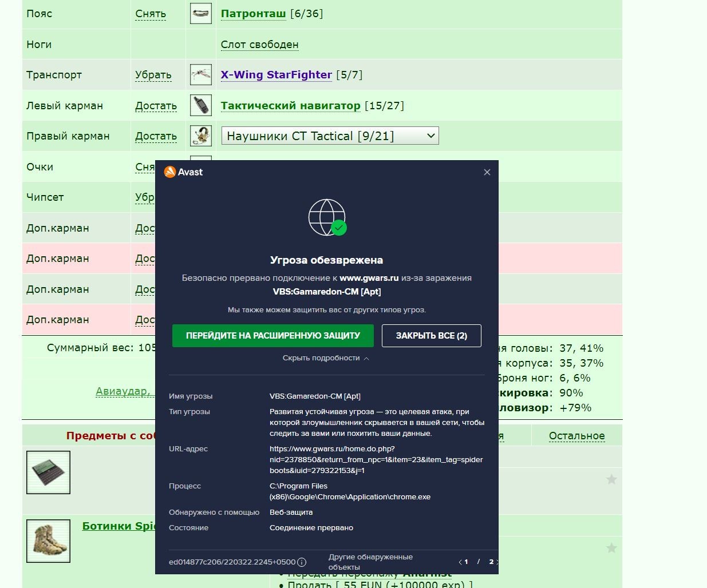Open the Тактический навигатор link
Screen dimensions: 707x588
(291, 105)
